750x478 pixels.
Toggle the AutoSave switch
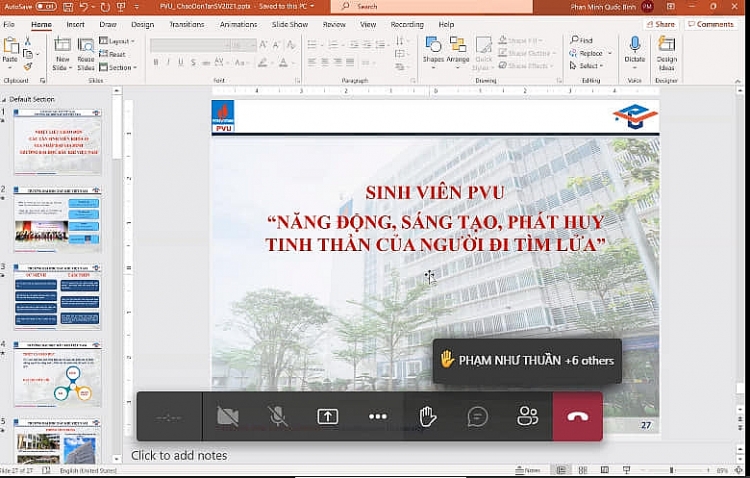point(45,7)
